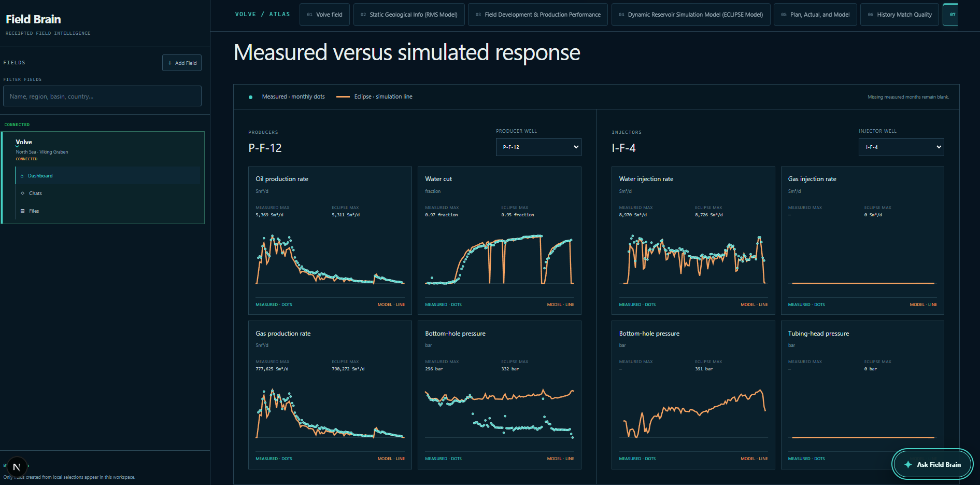Click the round N badge icon
This screenshot has width=980, height=485.
(17, 467)
